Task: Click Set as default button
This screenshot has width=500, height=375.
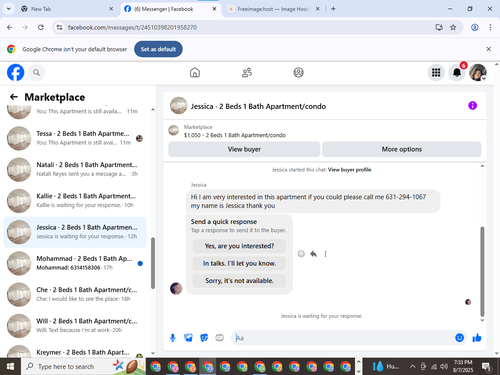Action: point(158,49)
